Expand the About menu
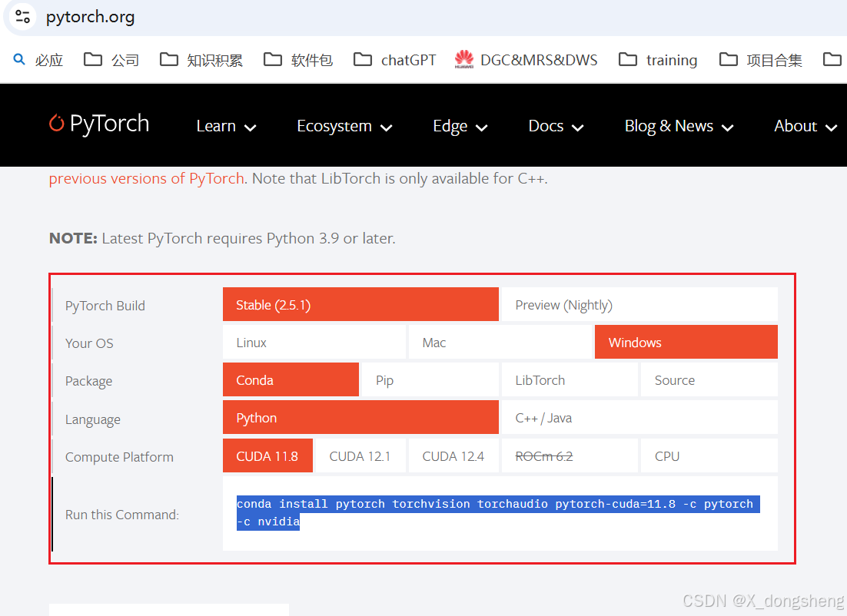847x616 pixels. click(805, 126)
